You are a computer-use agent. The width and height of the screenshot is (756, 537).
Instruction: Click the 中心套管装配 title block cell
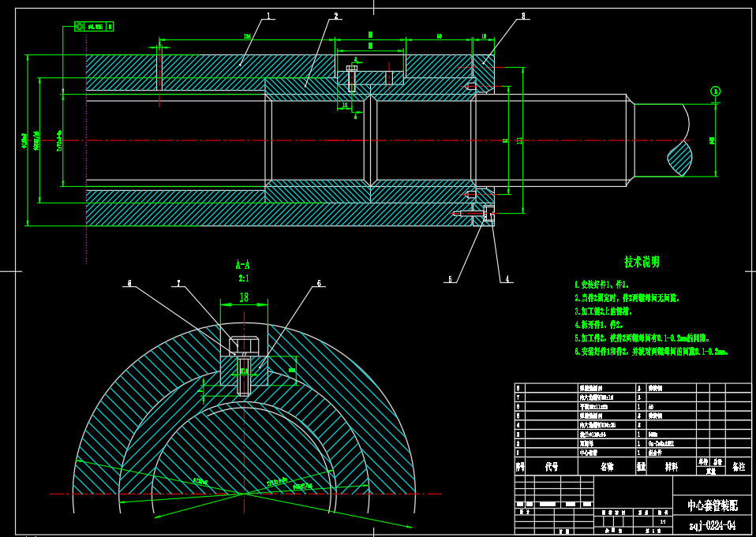(x=712, y=505)
